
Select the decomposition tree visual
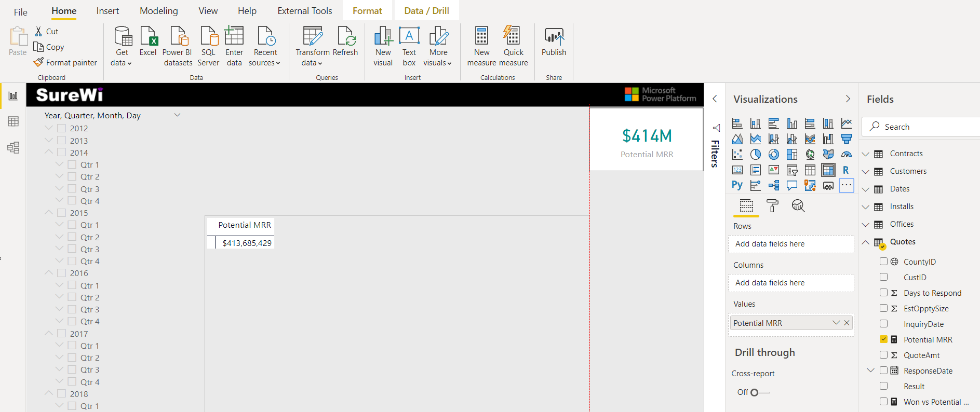[774, 185]
